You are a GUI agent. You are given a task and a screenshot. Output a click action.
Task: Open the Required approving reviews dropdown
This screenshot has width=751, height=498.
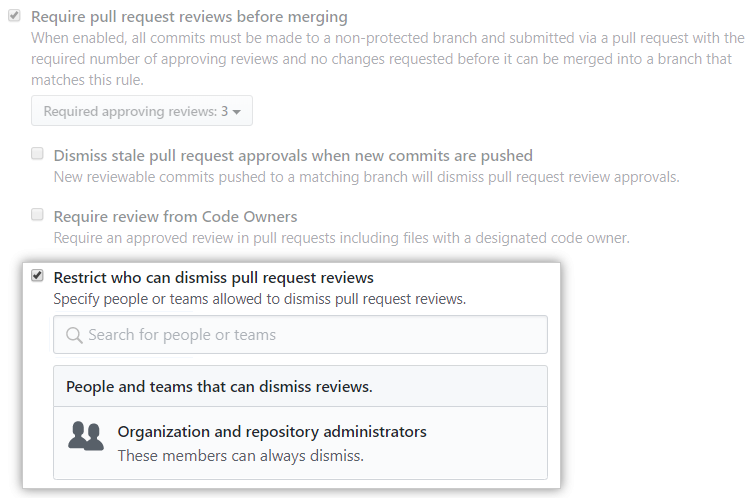click(x=141, y=112)
